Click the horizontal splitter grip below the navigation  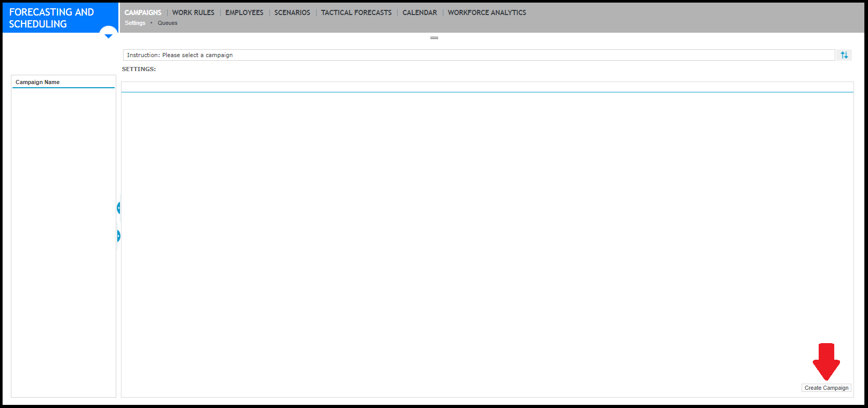pyautogui.click(x=435, y=38)
